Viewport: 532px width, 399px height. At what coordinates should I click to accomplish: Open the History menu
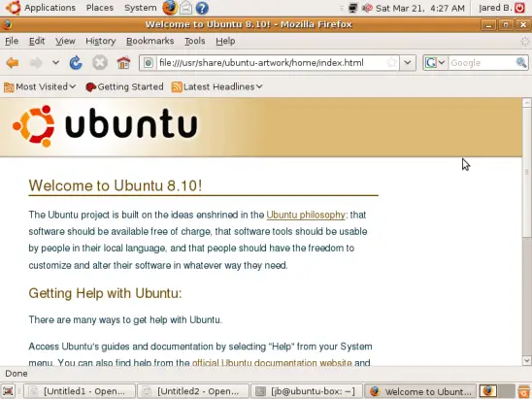100,41
